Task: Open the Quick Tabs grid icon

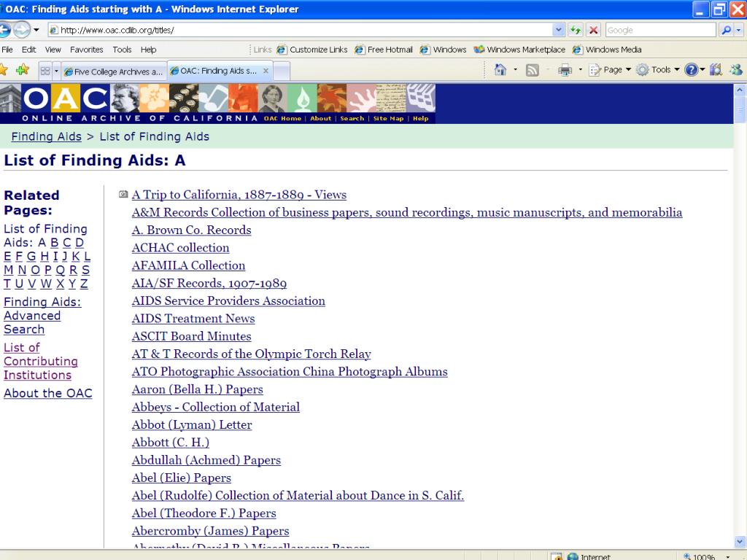Action: [x=45, y=71]
